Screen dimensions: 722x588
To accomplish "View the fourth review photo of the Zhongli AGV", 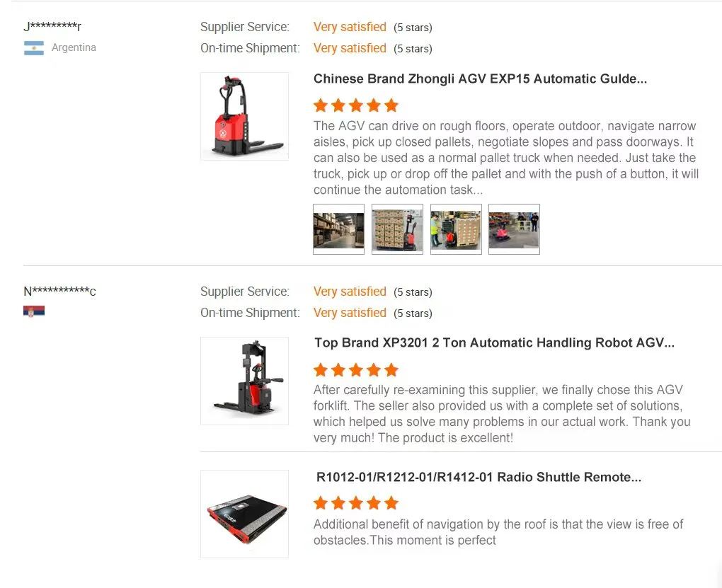I will (514, 229).
